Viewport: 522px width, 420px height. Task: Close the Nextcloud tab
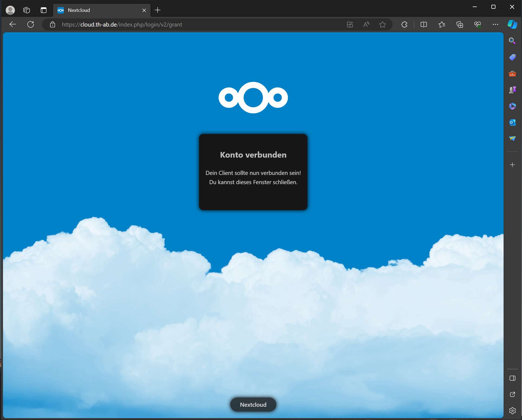[x=144, y=10]
